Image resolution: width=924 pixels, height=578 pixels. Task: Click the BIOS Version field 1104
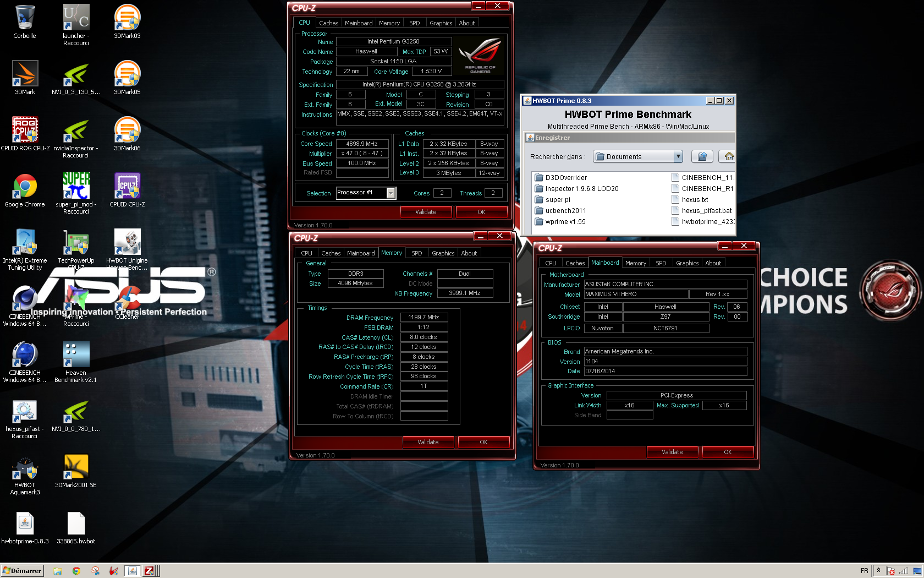click(x=665, y=361)
